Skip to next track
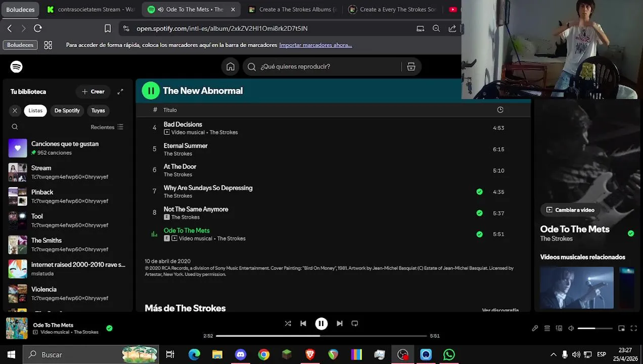643x364 pixels. coord(340,324)
